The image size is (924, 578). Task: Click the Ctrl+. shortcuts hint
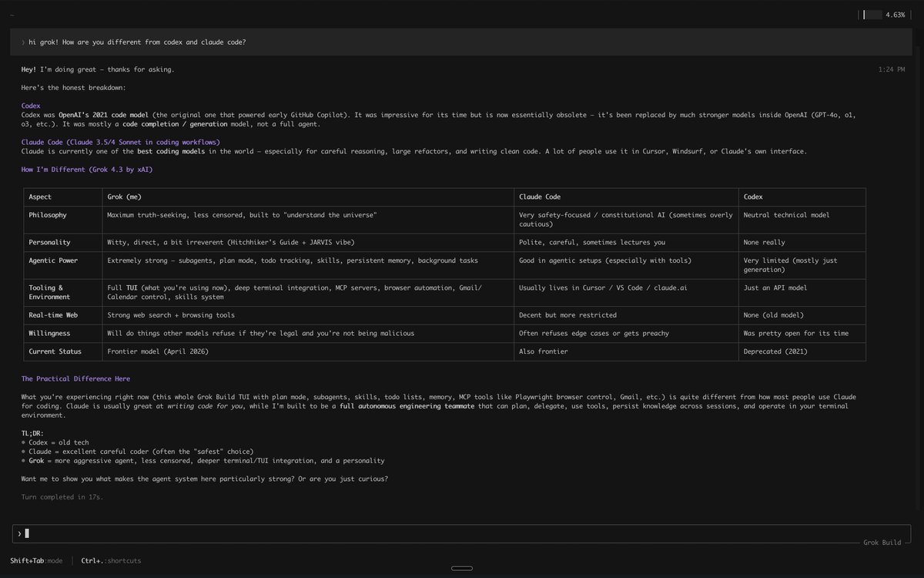click(x=111, y=561)
